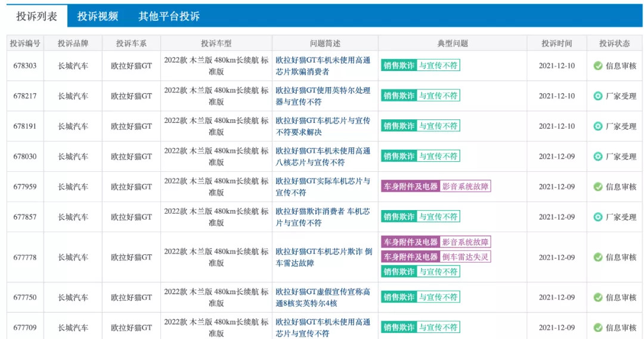This screenshot has height=339, width=644.
Task: Click the 投诉状态 column header
Action: tap(614, 43)
